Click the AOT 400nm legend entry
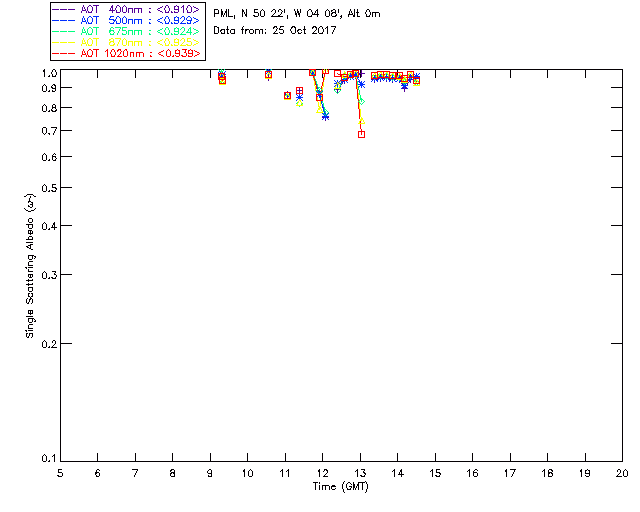Image resolution: width=640 pixels, height=512 pixels. (126, 9)
